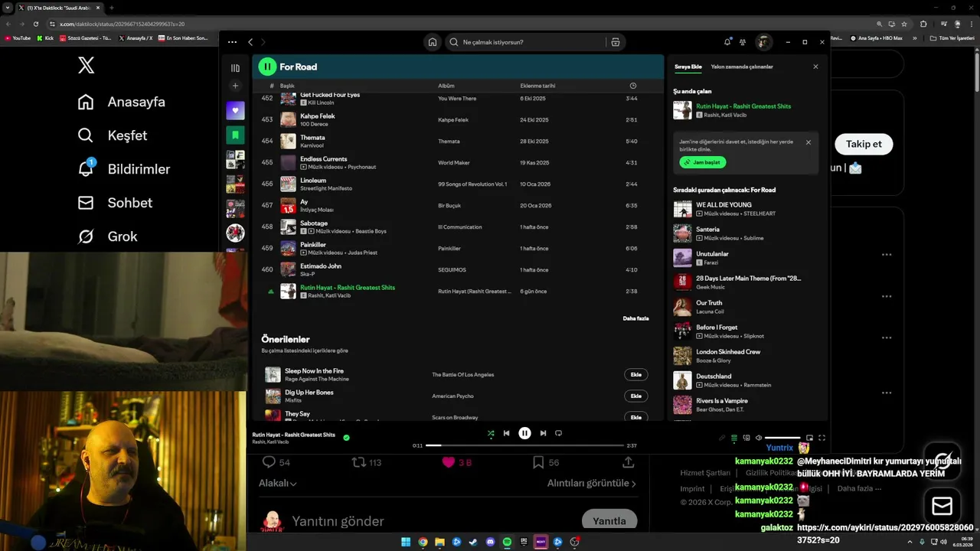Sort by Albüm column header
The height and width of the screenshot is (551, 980).
pyautogui.click(x=446, y=86)
